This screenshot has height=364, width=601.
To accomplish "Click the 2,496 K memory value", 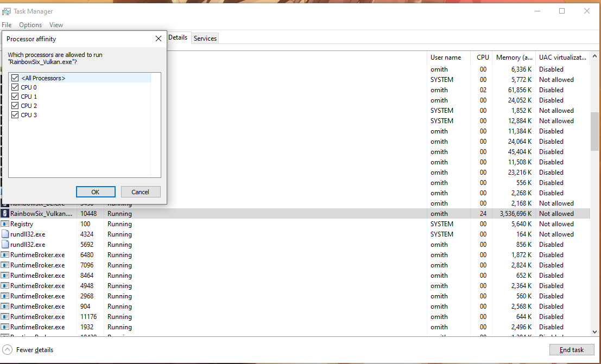I will tap(521, 327).
